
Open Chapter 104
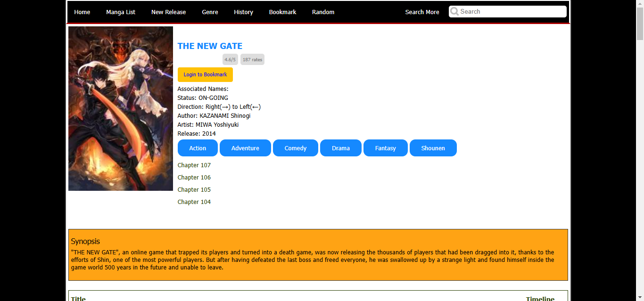pyautogui.click(x=194, y=202)
